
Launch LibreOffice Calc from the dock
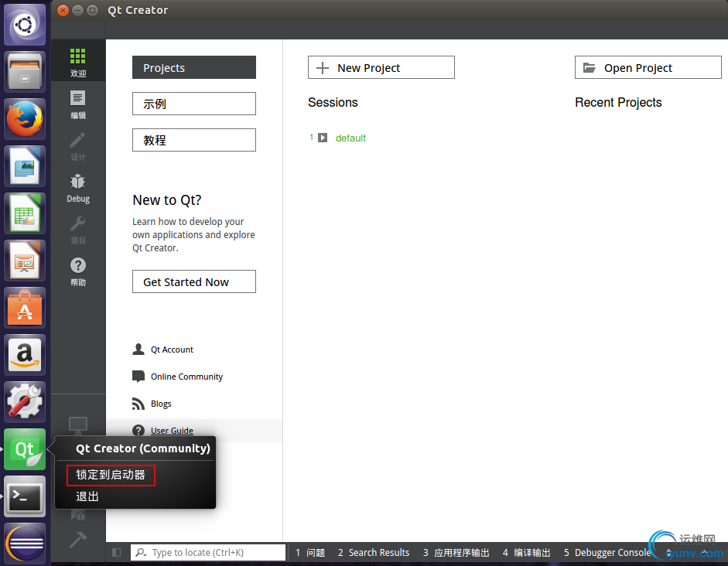25,213
